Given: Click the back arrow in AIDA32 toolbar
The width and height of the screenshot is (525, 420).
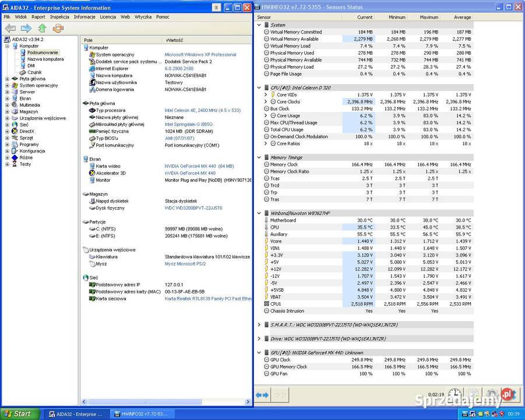Looking at the screenshot, I should 10,27.
